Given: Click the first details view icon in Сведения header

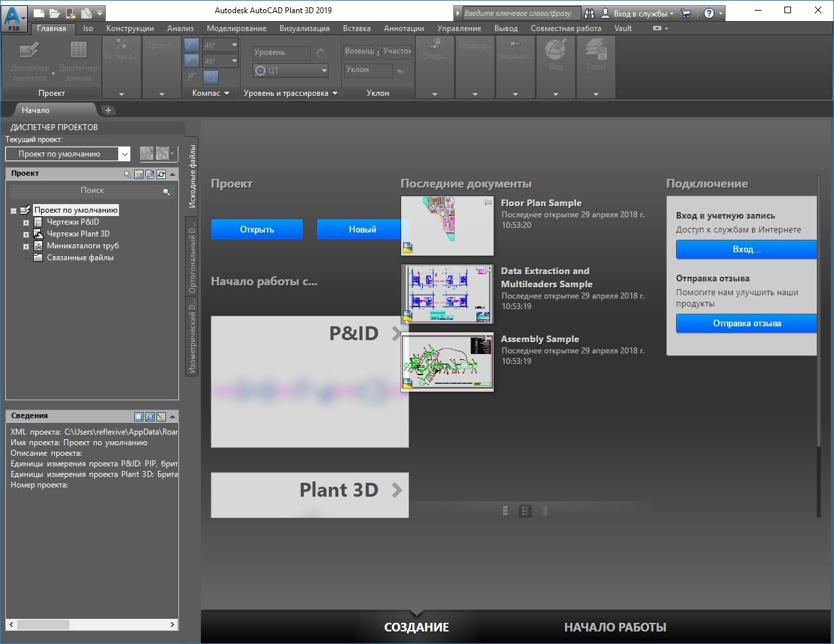Looking at the screenshot, I should pyautogui.click(x=139, y=417).
